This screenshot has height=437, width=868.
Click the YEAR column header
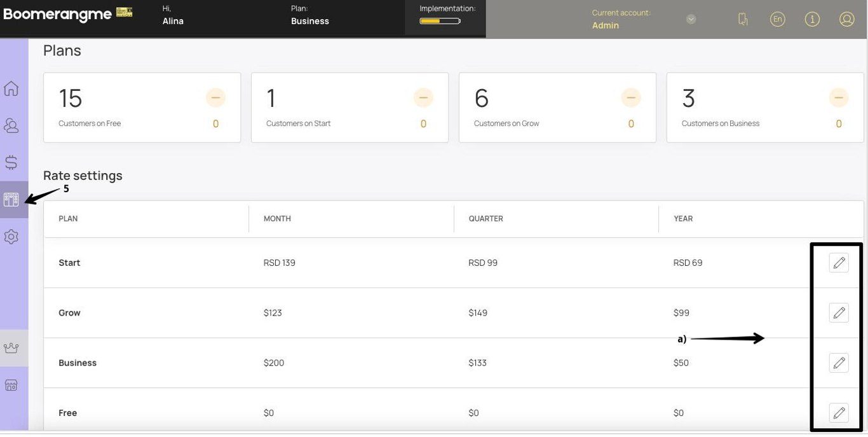click(683, 219)
